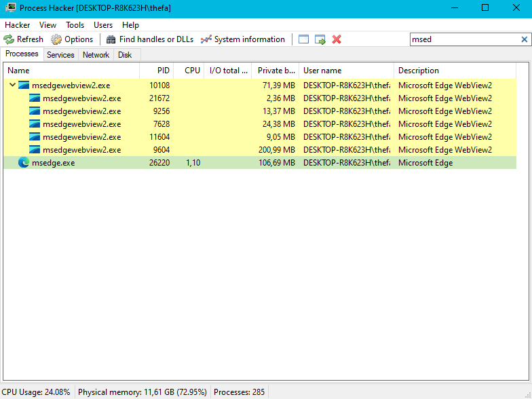This screenshot has width=532, height=399.
Task: Click the 200,99 MB private bytes value
Action: pyautogui.click(x=277, y=149)
